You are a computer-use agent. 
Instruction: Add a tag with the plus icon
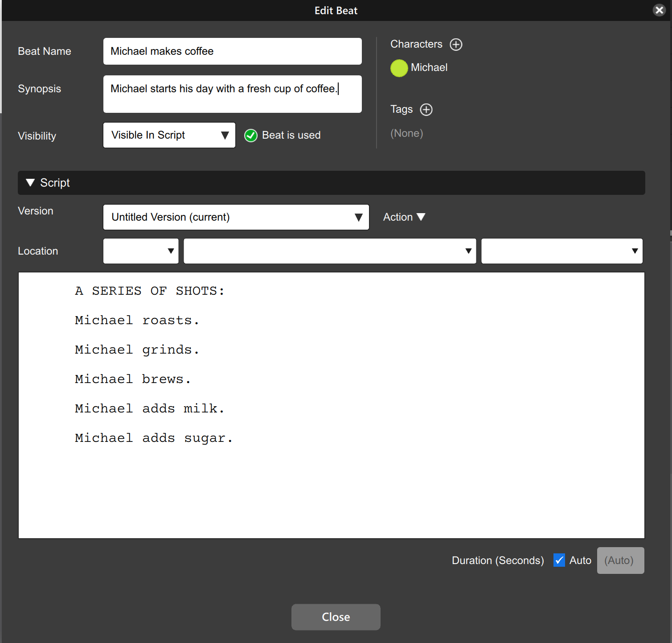[x=426, y=110]
